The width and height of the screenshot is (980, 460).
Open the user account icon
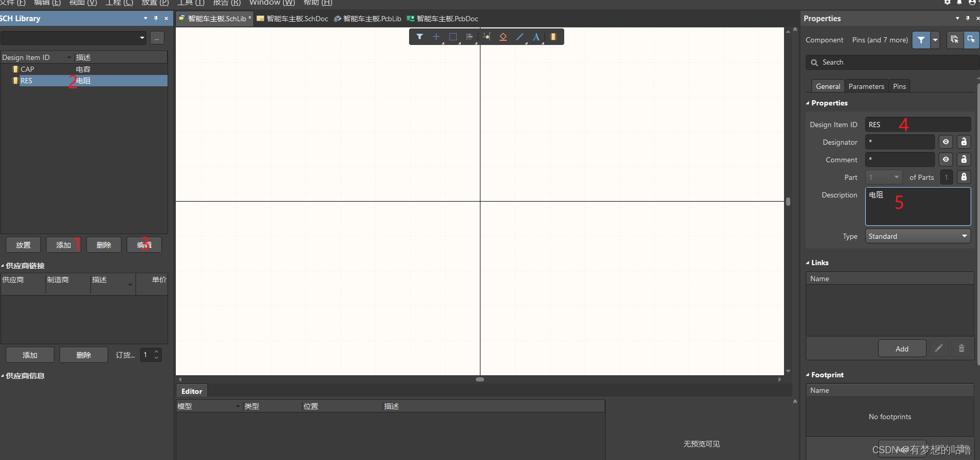click(x=972, y=2)
